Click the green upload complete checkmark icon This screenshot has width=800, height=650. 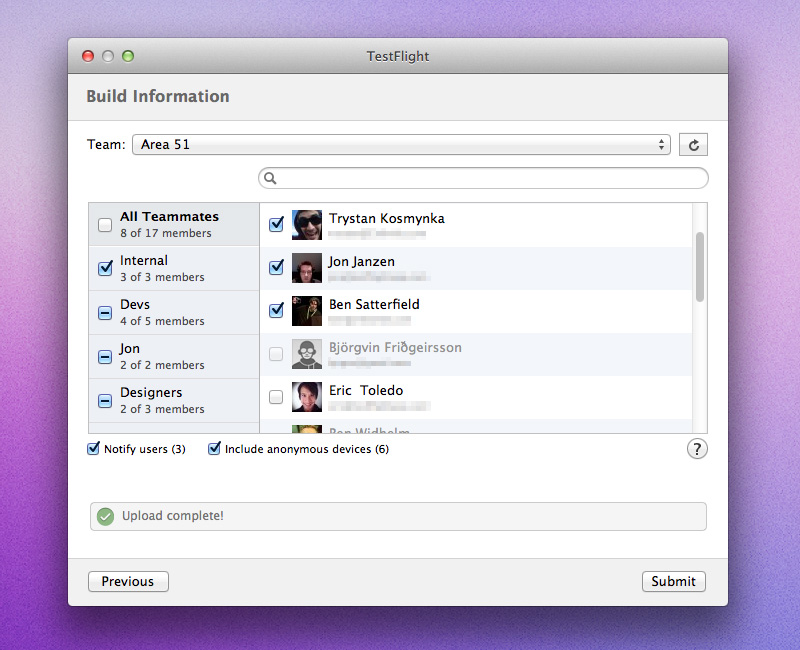click(106, 516)
